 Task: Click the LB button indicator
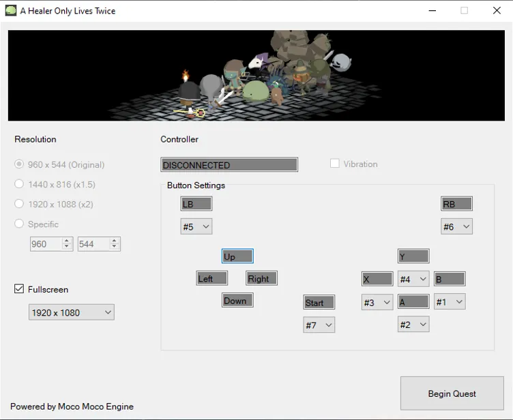[x=196, y=204]
